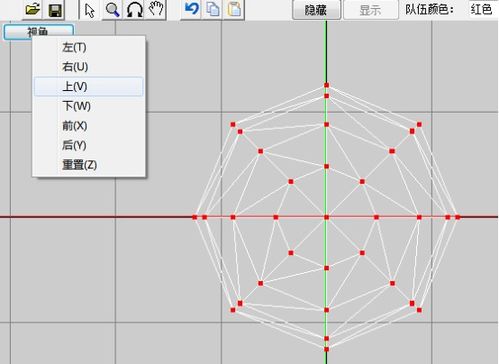The image size is (499, 364).
Task: Click the 显示 button
Action: click(370, 10)
